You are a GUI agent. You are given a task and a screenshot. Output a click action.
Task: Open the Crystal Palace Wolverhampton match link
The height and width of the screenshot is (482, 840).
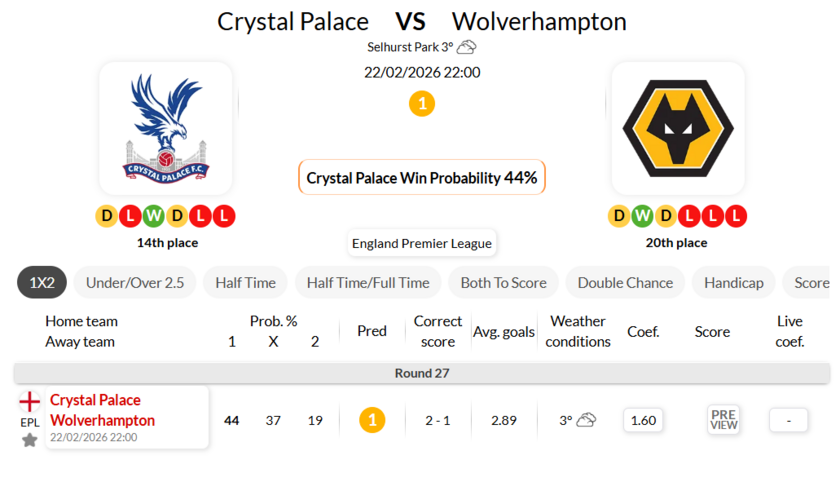[x=102, y=410]
